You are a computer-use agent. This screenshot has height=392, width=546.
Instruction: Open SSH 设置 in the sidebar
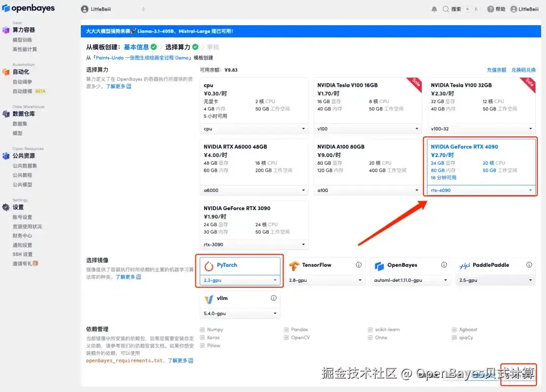point(22,254)
